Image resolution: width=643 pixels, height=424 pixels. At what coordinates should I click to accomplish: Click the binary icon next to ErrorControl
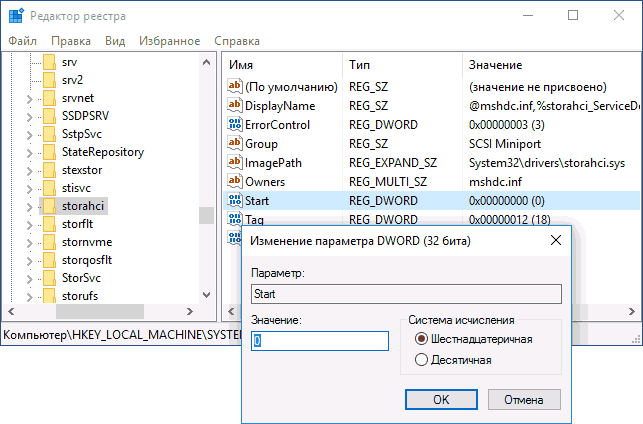coord(235,124)
